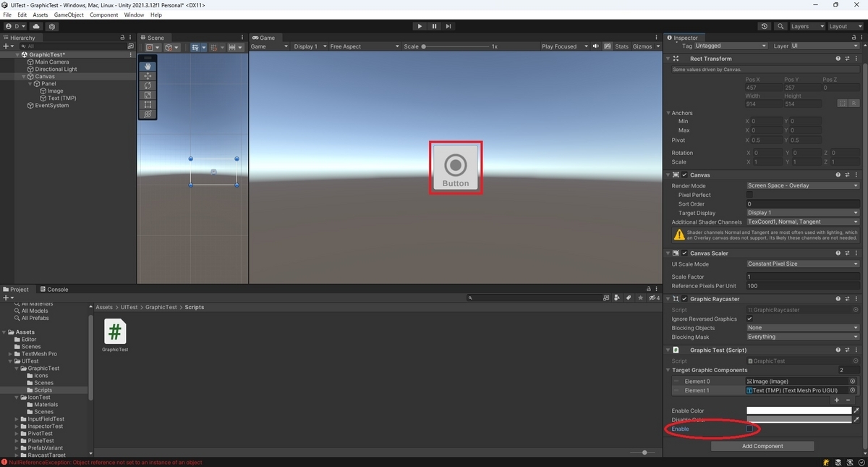Pick object for Element 0 field
The image size is (868, 467).
coord(853,382)
